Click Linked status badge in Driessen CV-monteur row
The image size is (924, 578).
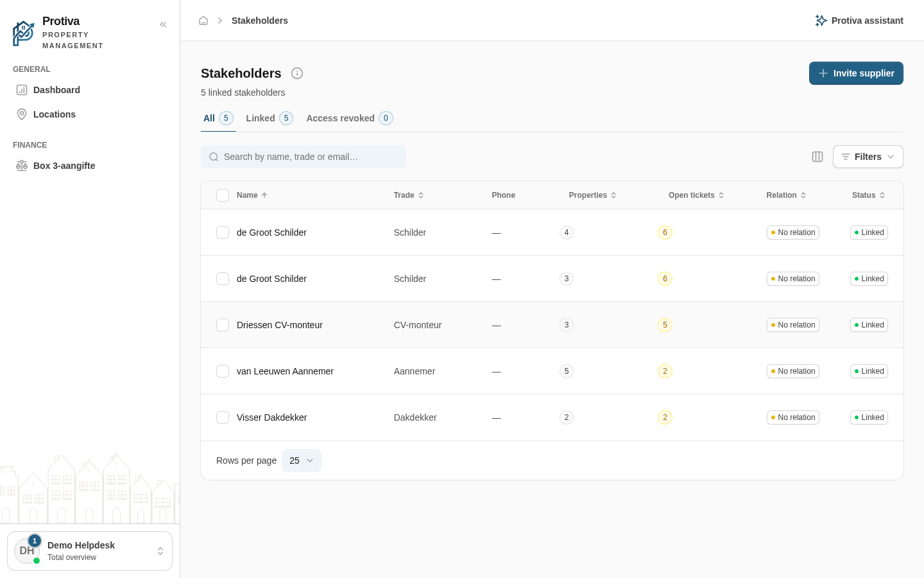[x=869, y=325]
